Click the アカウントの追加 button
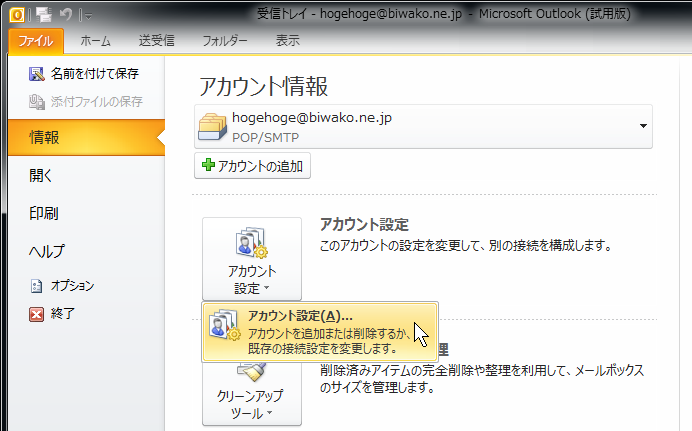The width and height of the screenshot is (692, 431). pos(252,165)
